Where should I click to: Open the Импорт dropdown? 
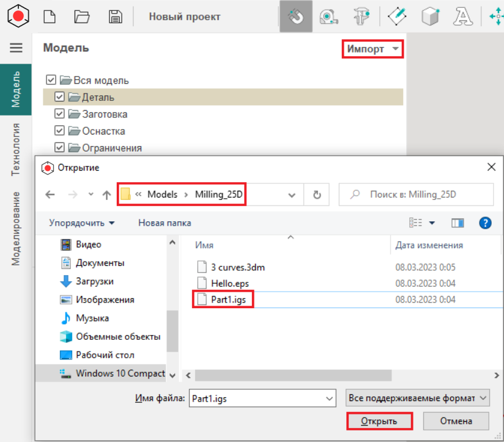[372, 49]
